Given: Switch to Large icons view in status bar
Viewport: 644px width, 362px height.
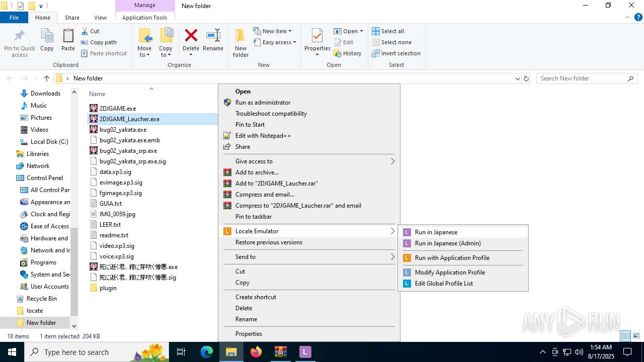Looking at the screenshot, I should (636, 336).
